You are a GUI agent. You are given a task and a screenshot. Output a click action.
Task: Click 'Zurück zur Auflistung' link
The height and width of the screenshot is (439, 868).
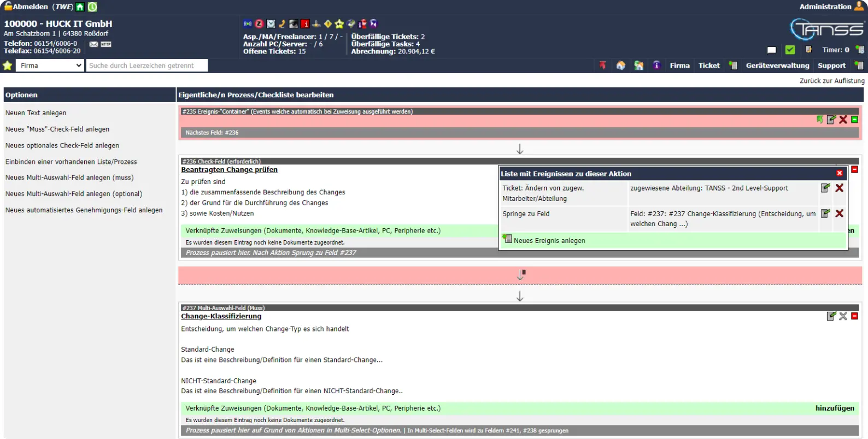click(x=832, y=81)
